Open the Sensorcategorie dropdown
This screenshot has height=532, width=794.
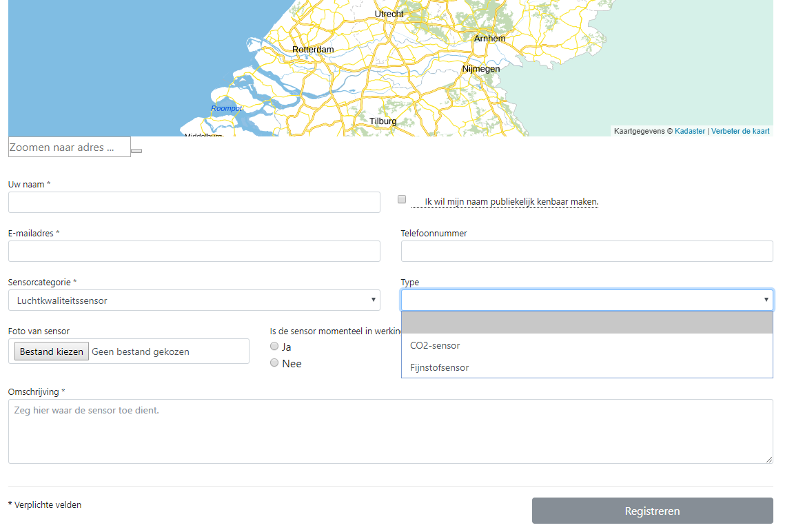click(194, 300)
